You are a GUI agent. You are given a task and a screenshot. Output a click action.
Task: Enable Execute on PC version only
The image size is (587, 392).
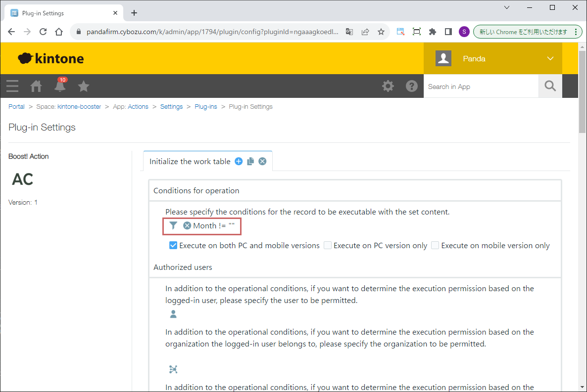[x=328, y=245]
